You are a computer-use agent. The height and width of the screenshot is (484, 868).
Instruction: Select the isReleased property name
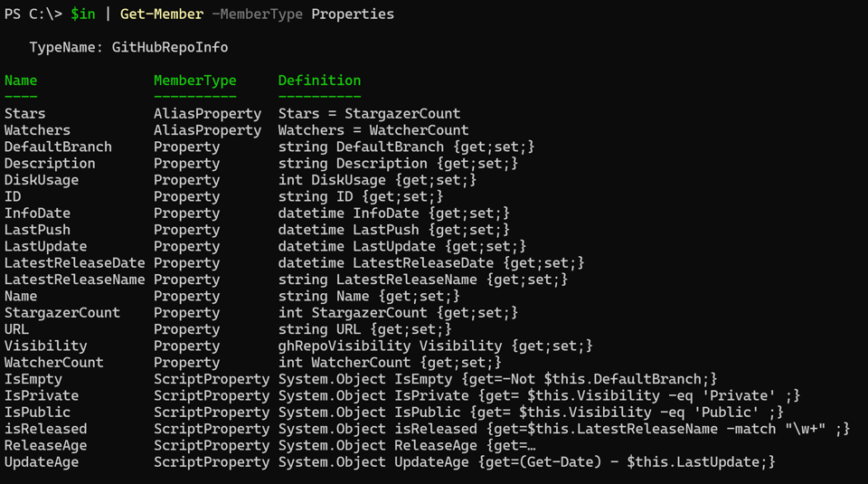[x=45, y=430]
